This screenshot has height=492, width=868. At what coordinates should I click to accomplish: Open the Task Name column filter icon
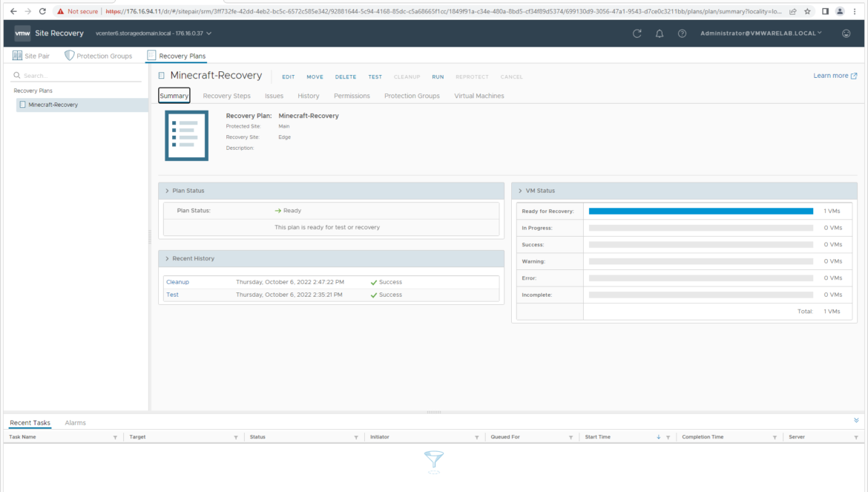[x=115, y=437]
